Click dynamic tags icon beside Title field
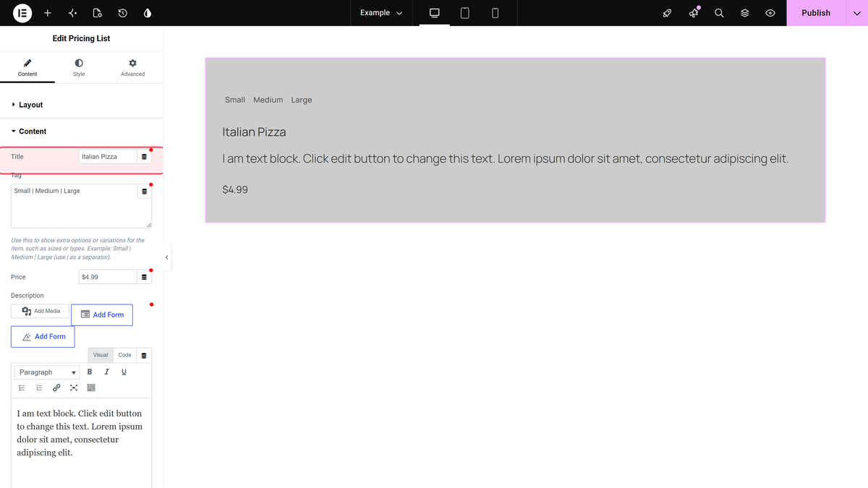This screenshot has width=868, height=488. 144,156
